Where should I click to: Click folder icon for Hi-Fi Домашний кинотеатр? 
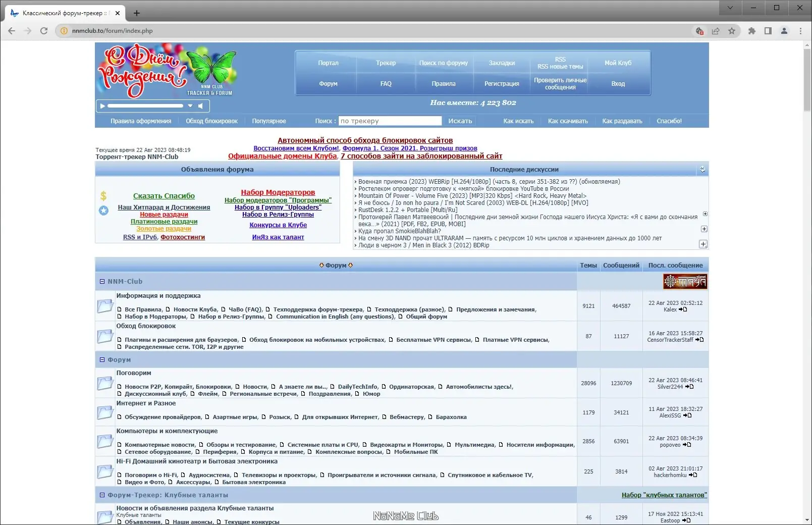105,471
